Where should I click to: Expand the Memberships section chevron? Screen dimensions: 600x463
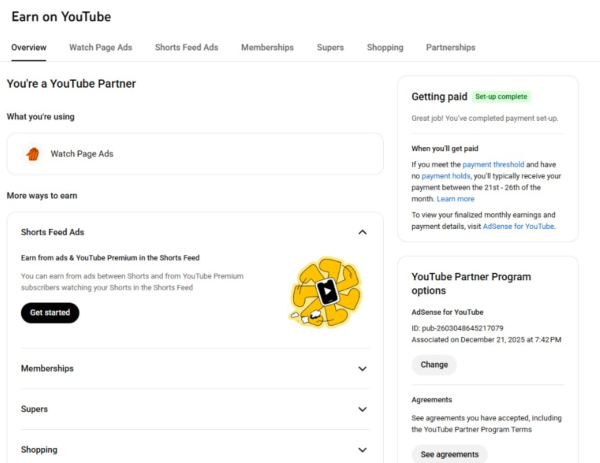tap(362, 369)
